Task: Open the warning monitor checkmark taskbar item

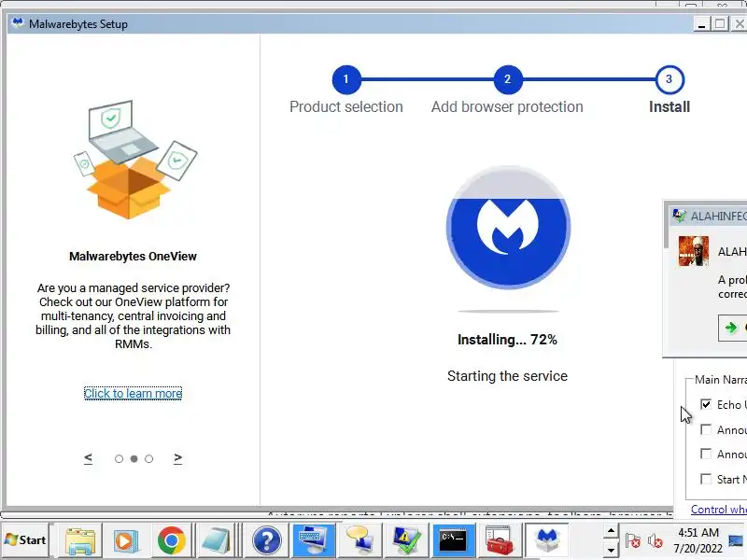Action: click(x=406, y=541)
